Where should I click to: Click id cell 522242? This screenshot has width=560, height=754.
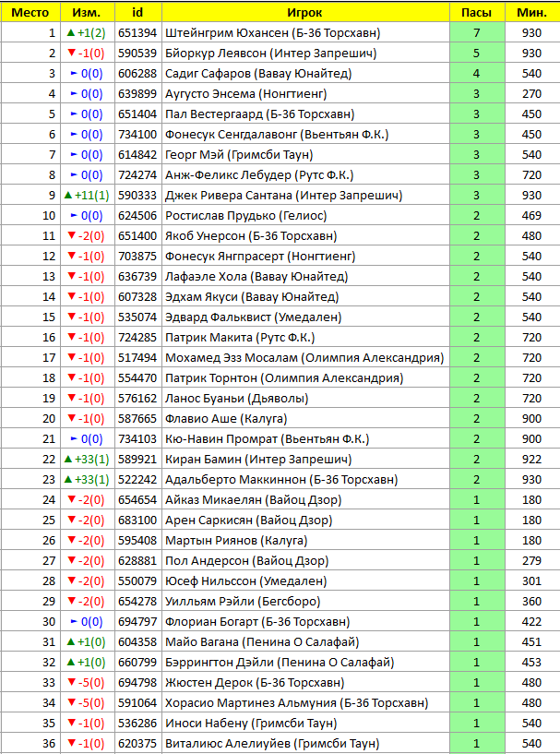tap(138, 479)
